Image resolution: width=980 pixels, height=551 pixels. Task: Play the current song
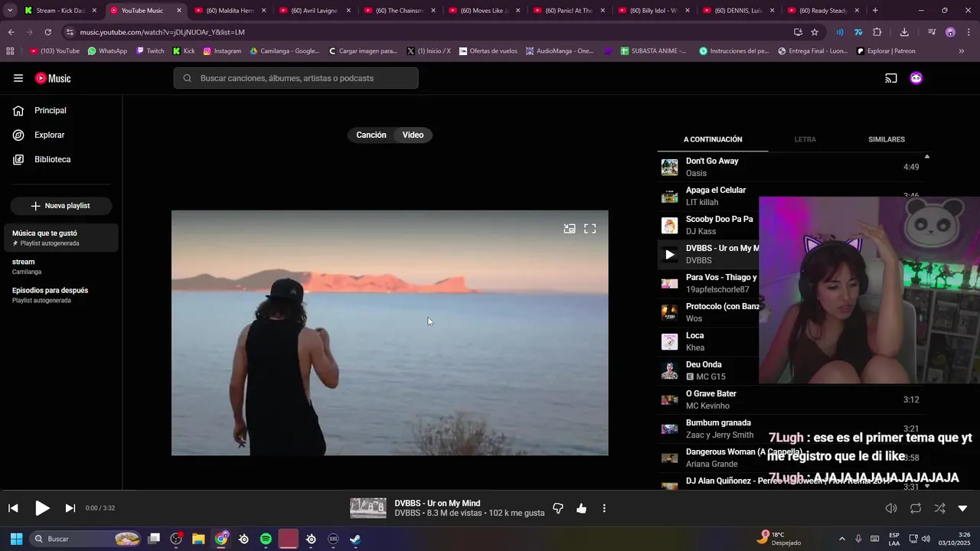[x=42, y=508]
